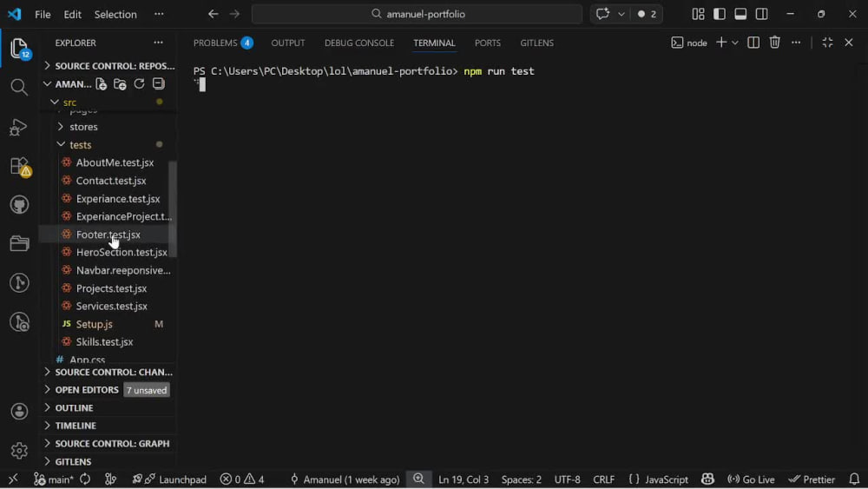Click the zoom magnifier icon in the status bar
The height and width of the screenshot is (489, 868).
point(418,479)
